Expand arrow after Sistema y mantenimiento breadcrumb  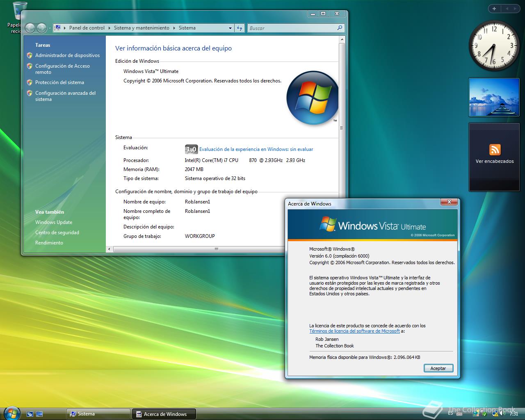click(174, 28)
